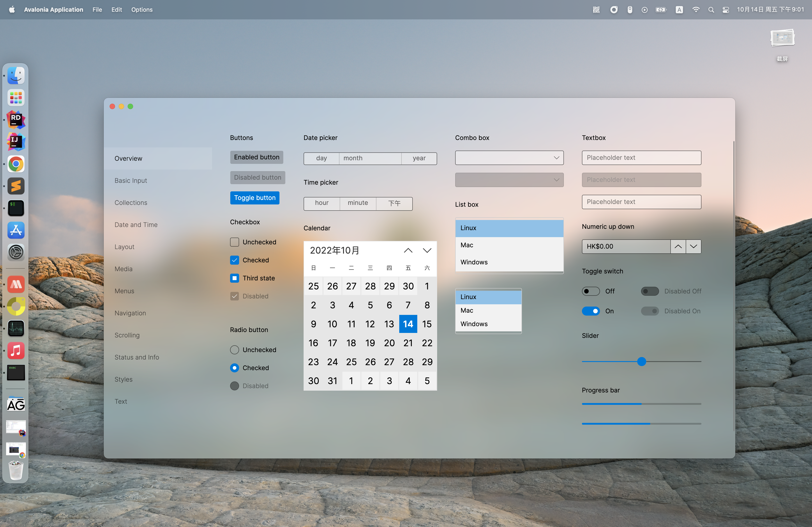This screenshot has height=527, width=812.
Task: Open Chrome from the dock
Action: (16, 164)
